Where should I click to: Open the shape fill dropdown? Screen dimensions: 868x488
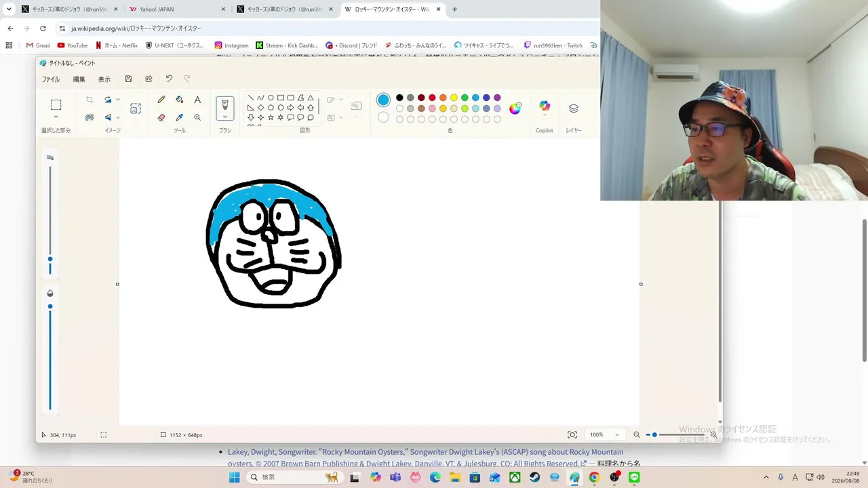coord(340,117)
